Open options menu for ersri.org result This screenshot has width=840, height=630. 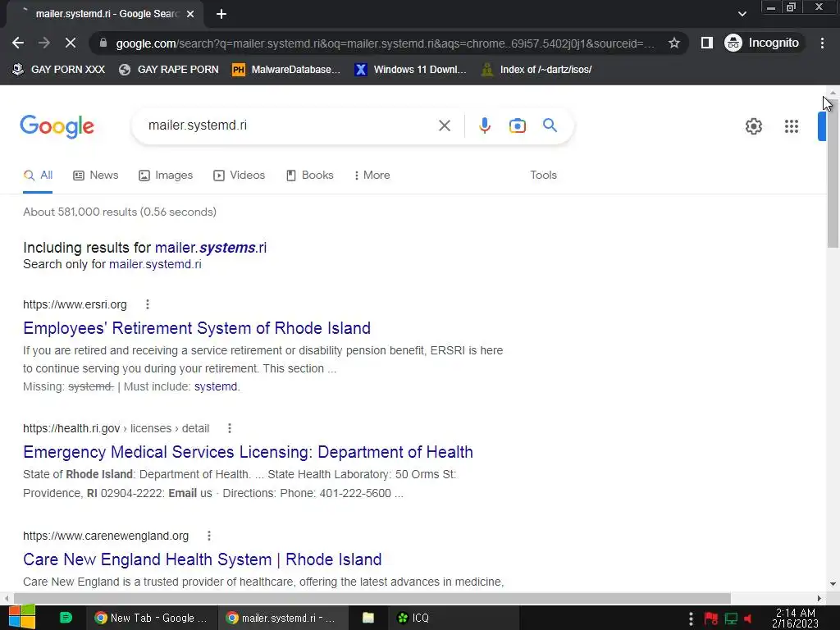tap(148, 304)
